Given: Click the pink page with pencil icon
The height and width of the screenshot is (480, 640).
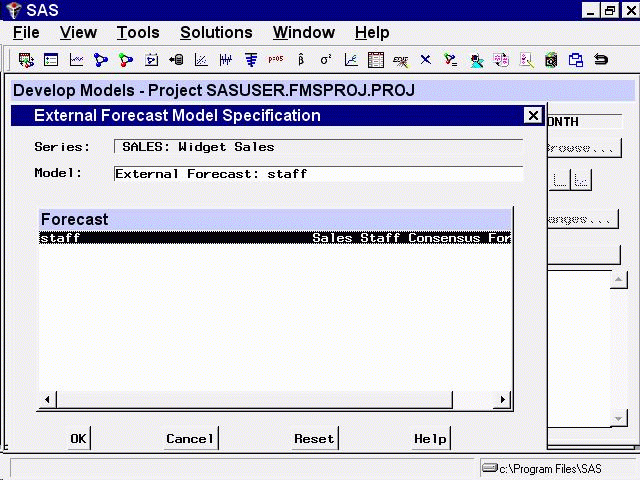Looking at the screenshot, I should pyautogui.click(x=527, y=60).
